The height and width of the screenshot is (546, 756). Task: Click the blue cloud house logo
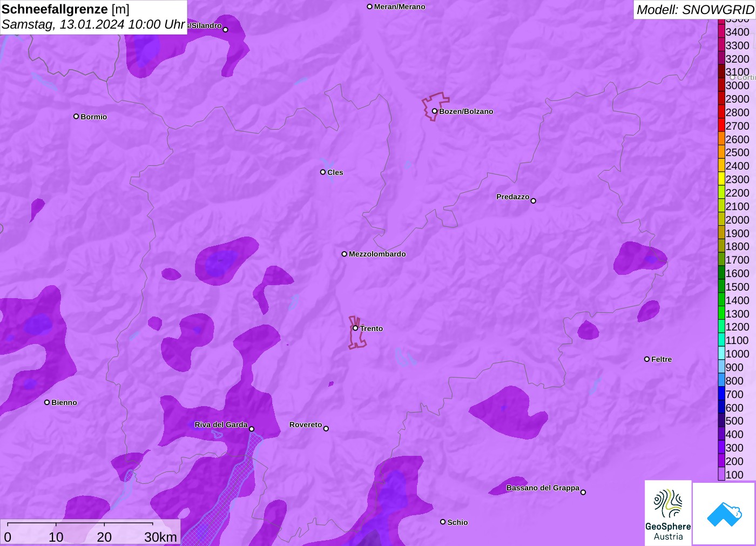click(x=724, y=514)
